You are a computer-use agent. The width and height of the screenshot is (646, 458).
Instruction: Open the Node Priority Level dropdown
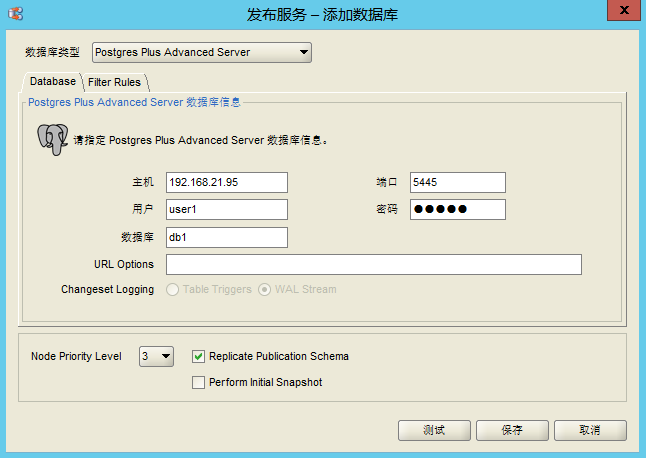pyautogui.click(x=157, y=356)
